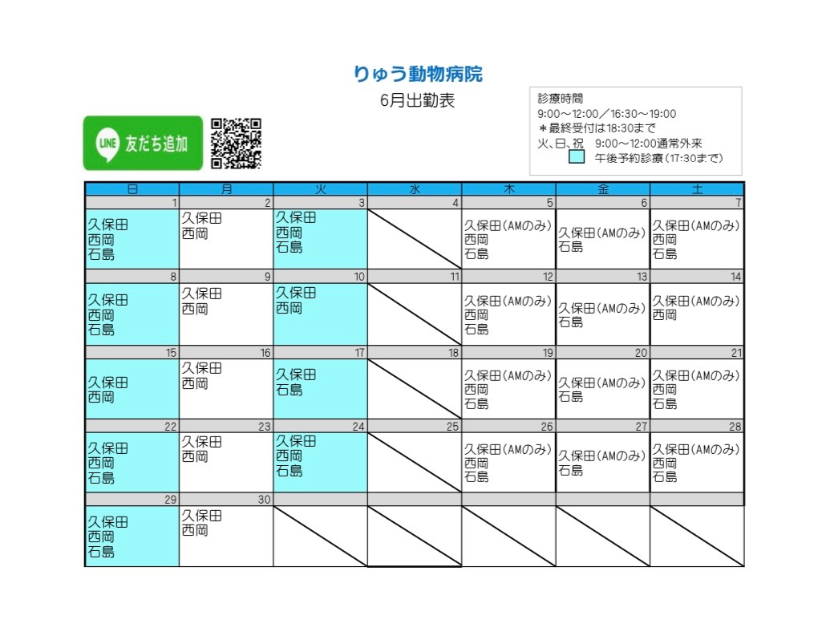Click the staff cell for June 28
Image resolution: width=822 pixels, height=644 pixels.
tap(697, 462)
